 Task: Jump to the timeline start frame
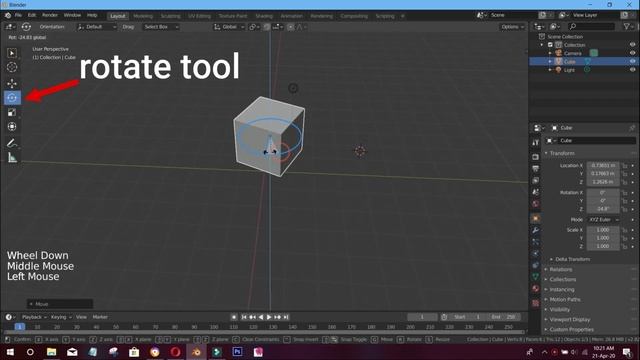[244, 317]
